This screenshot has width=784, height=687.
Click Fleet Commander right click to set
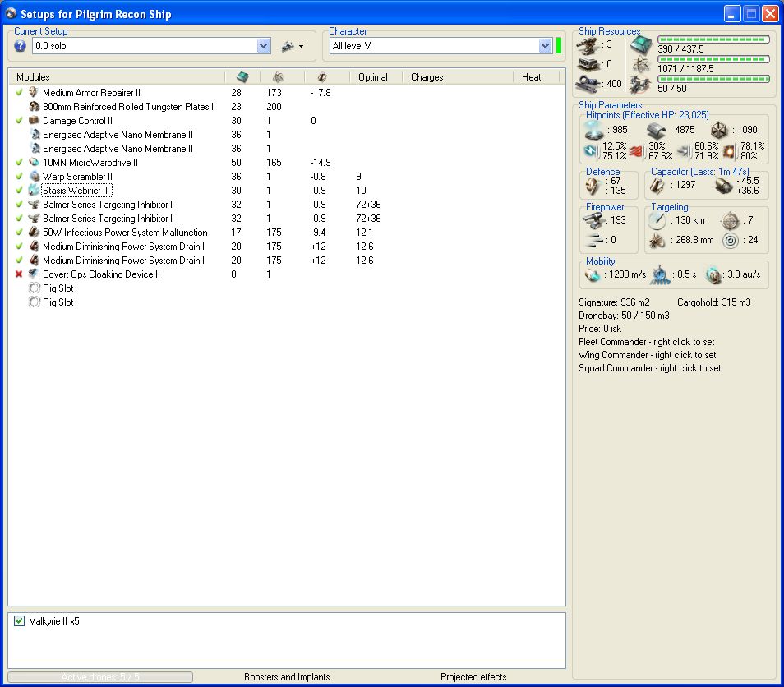pos(647,342)
